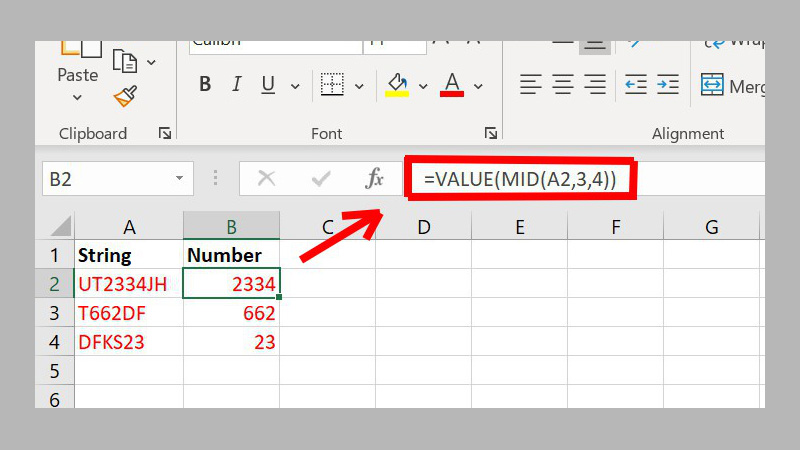Select column C header
Screen dimensions: 800x450
[x=328, y=226]
